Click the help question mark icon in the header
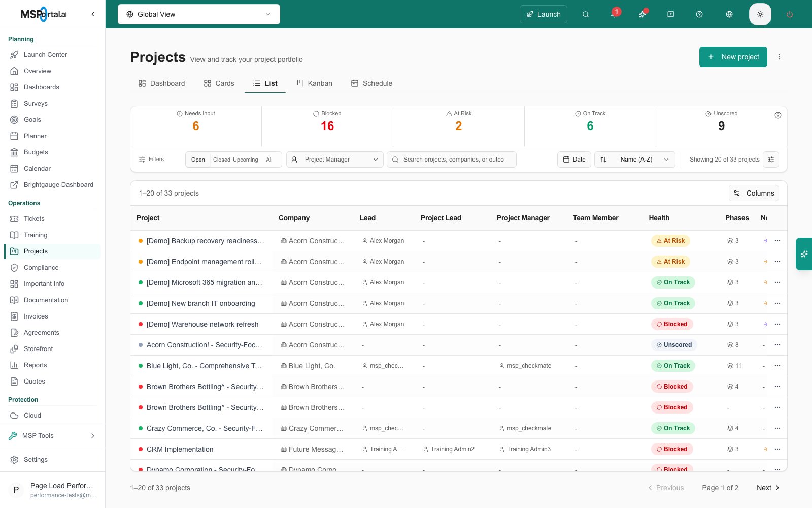Viewport: 812px width, 508px height. click(699, 14)
